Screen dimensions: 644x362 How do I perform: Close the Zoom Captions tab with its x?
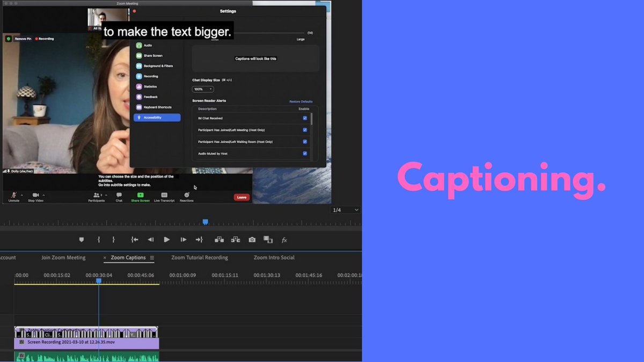tap(105, 258)
